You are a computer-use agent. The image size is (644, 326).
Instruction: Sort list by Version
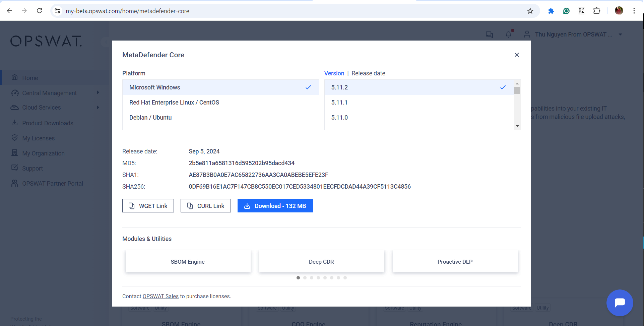[x=334, y=73]
